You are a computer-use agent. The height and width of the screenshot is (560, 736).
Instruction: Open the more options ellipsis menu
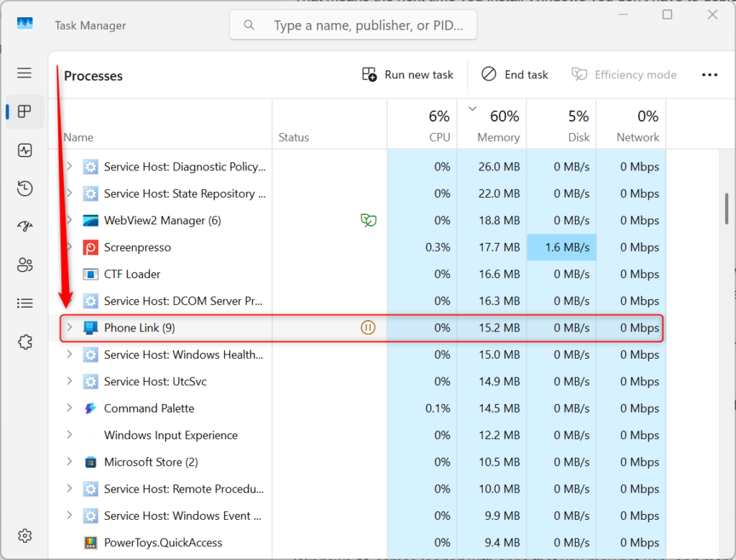point(710,74)
